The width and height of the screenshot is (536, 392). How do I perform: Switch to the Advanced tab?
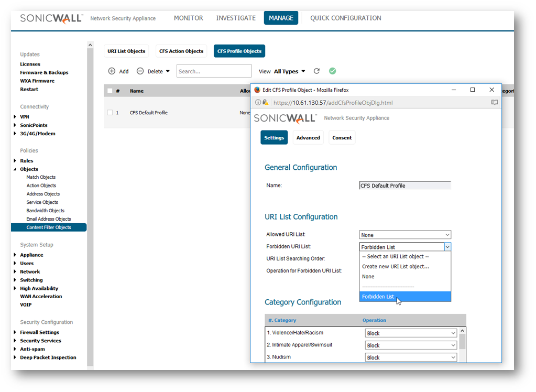click(x=308, y=138)
